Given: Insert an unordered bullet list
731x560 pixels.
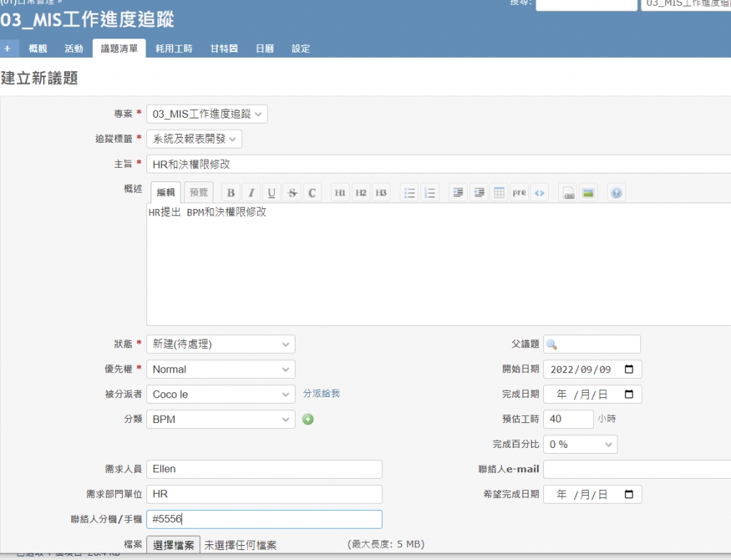Looking at the screenshot, I should tap(409, 193).
